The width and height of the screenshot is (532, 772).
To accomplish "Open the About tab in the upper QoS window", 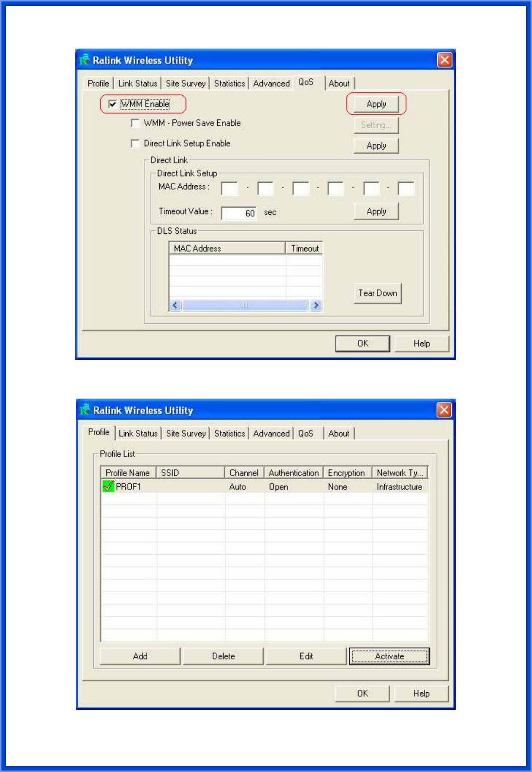I will click(339, 83).
